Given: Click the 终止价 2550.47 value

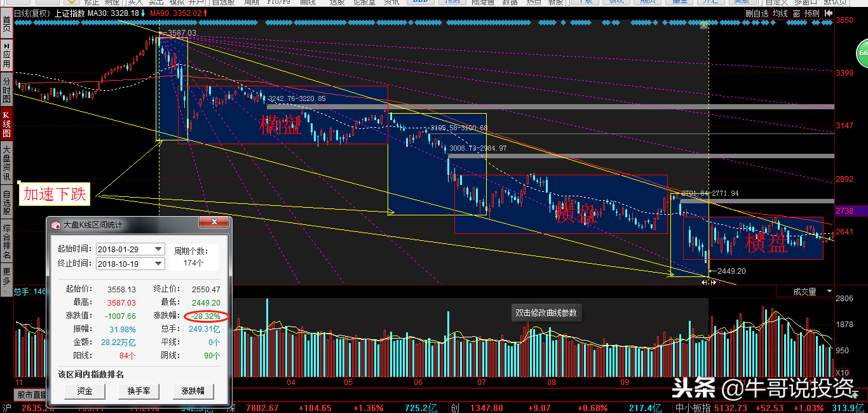Looking at the screenshot, I should point(206,289).
